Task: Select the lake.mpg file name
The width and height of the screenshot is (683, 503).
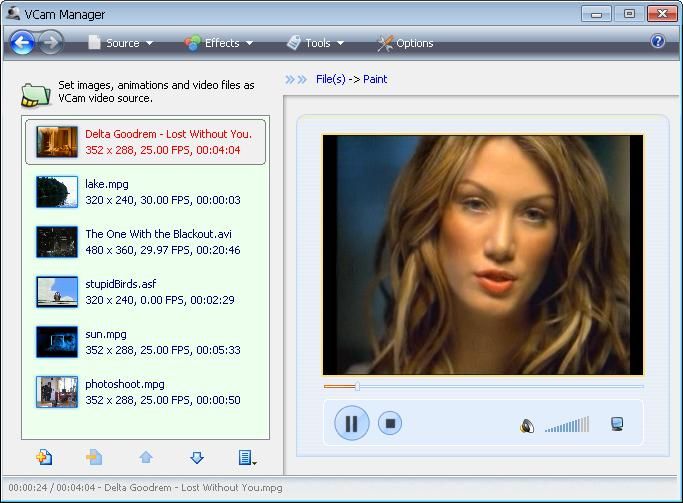Action: 107,184
